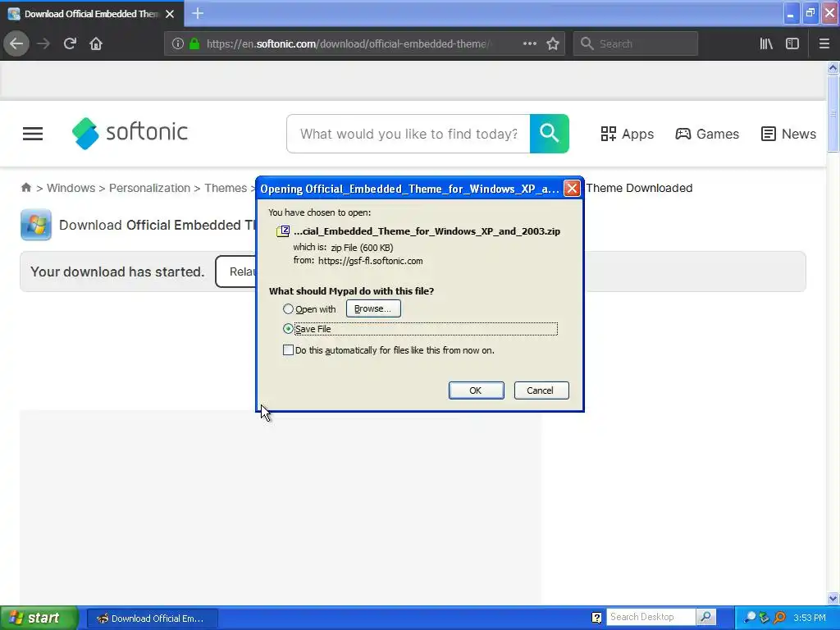
Task: Bookmark this page with the star
Action: tap(553, 43)
